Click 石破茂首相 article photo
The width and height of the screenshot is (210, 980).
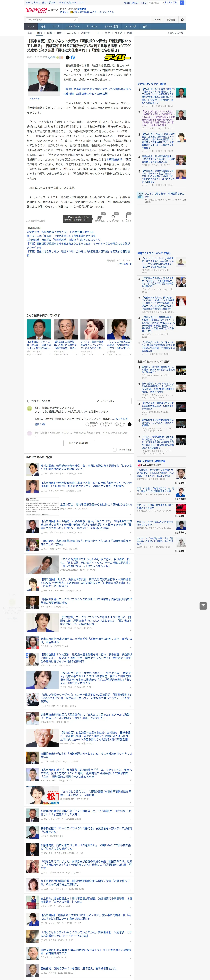click(44, 80)
